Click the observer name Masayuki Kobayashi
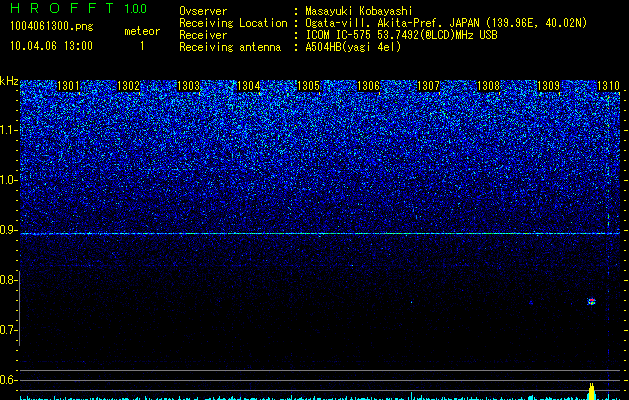 359,11
